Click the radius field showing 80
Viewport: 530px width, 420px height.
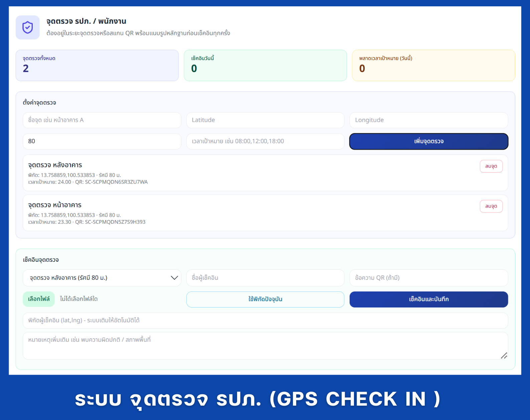[102, 141]
